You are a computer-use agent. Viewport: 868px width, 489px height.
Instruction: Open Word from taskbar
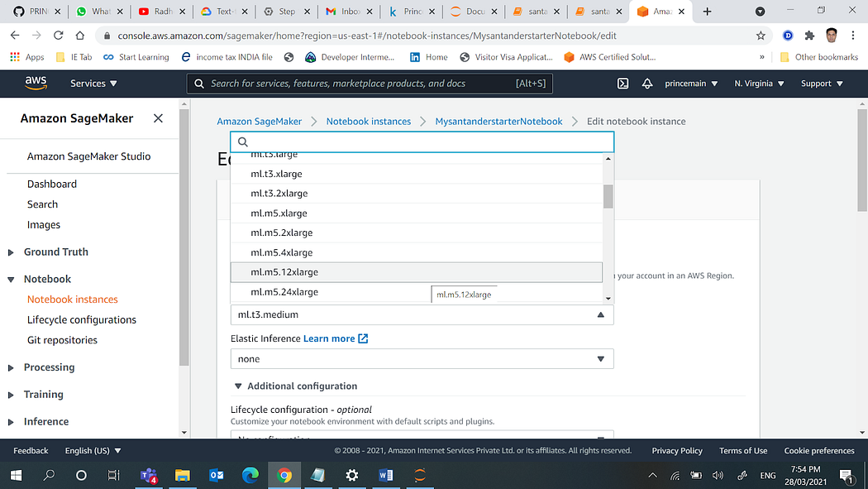pyautogui.click(x=386, y=475)
